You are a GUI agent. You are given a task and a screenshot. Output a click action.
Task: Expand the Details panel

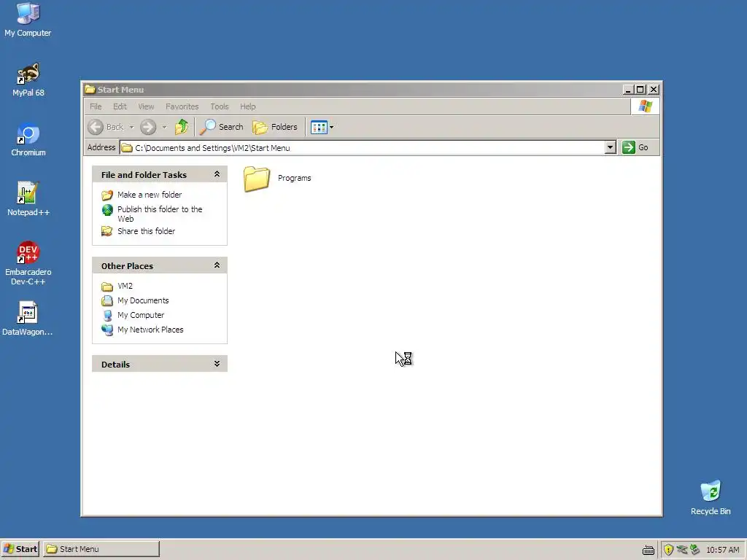coord(217,364)
